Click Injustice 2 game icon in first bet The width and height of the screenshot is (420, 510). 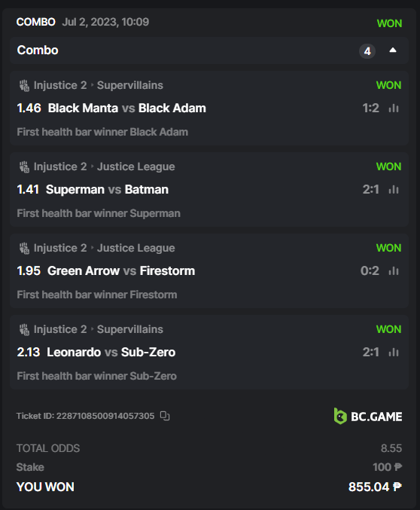click(x=24, y=85)
